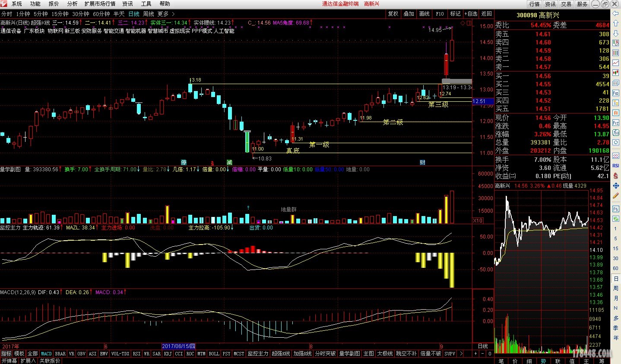Click the 减 marker below K-line chart
Viewport: 621px width, 364px height.
click(x=229, y=163)
